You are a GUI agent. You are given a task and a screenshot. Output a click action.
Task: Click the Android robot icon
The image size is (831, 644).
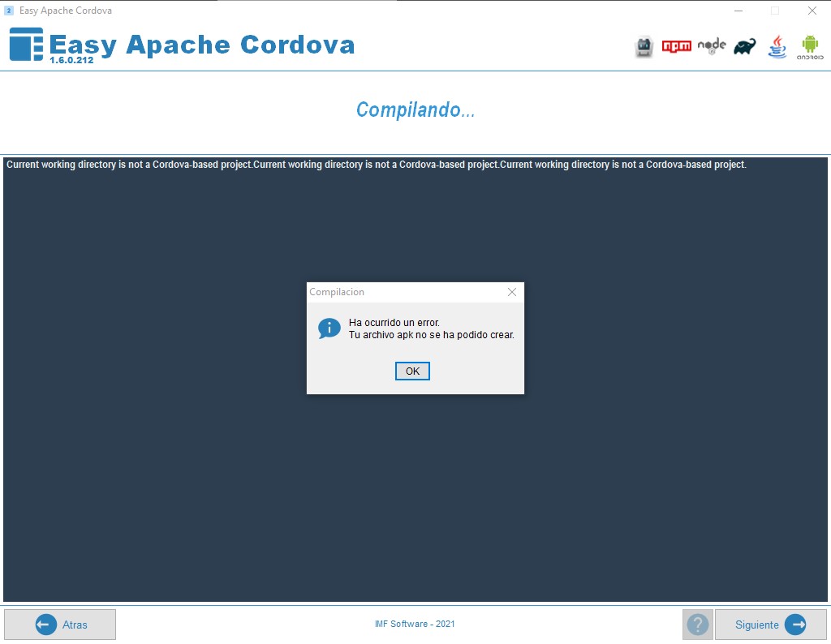click(x=811, y=46)
